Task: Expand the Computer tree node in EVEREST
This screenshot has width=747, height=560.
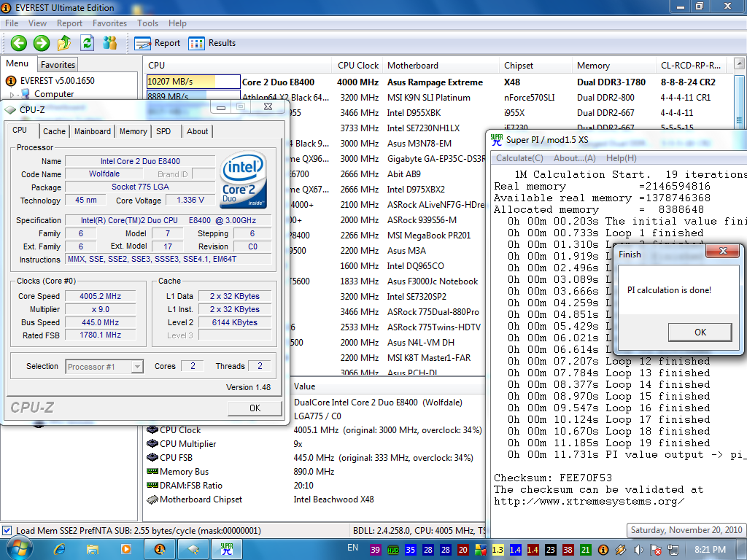Action: coord(12,95)
